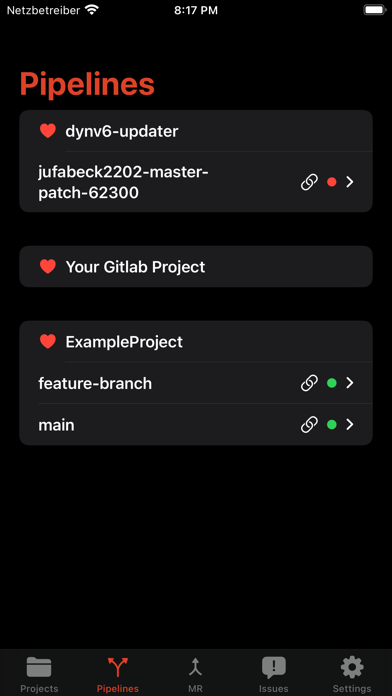
Task: Expand main branch chevron
Action: pyautogui.click(x=350, y=425)
